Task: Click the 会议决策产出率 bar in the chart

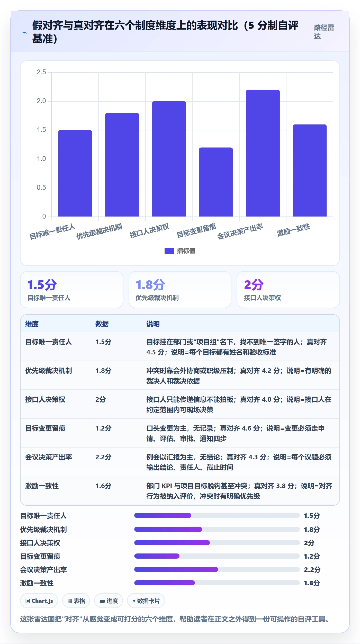Action: click(263, 153)
